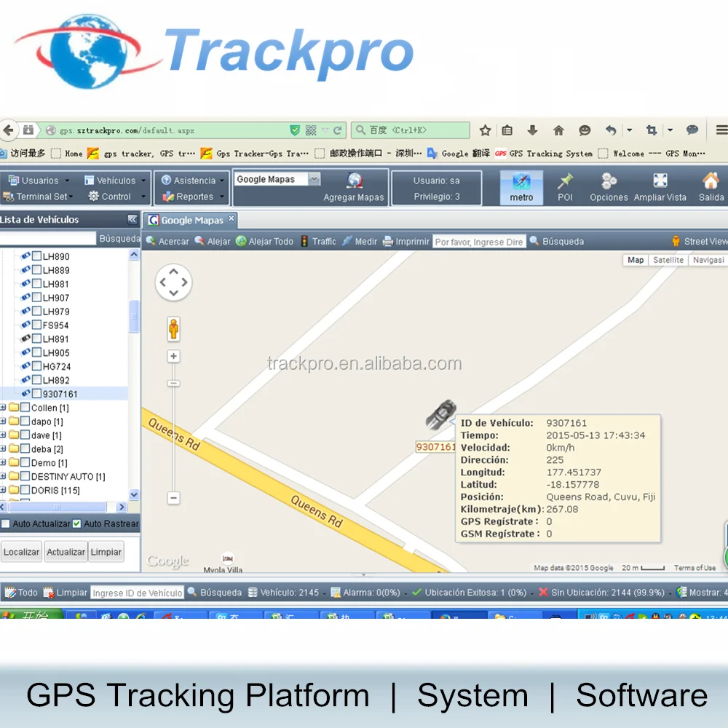Open the Google Mapas dropdown
The height and width of the screenshot is (728, 728).
314,179
